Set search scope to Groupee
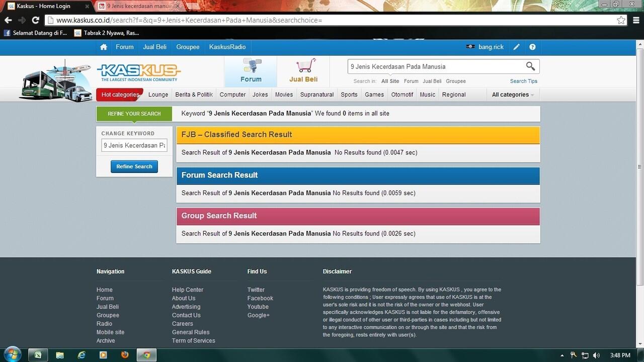The width and height of the screenshot is (644, 362). click(456, 81)
